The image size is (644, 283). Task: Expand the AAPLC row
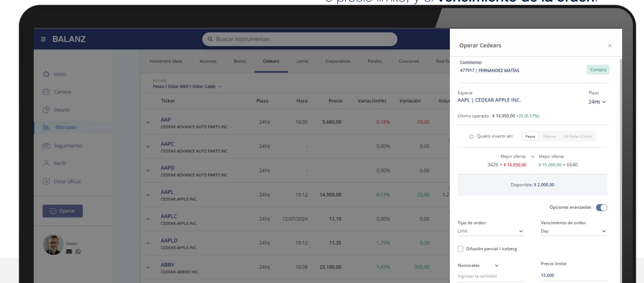point(148,219)
